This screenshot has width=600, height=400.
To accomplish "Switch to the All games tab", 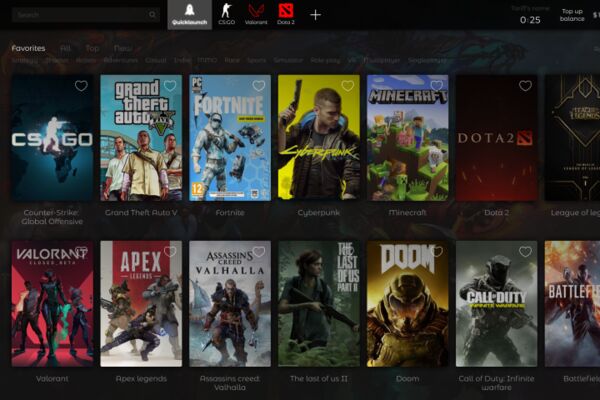I will (x=65, y=48).
